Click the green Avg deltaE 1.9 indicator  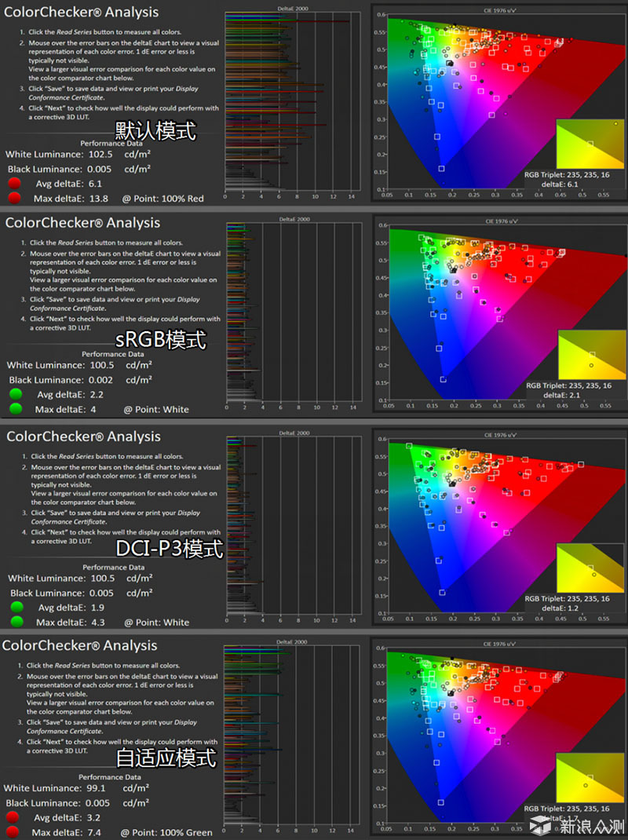[16, 608]
